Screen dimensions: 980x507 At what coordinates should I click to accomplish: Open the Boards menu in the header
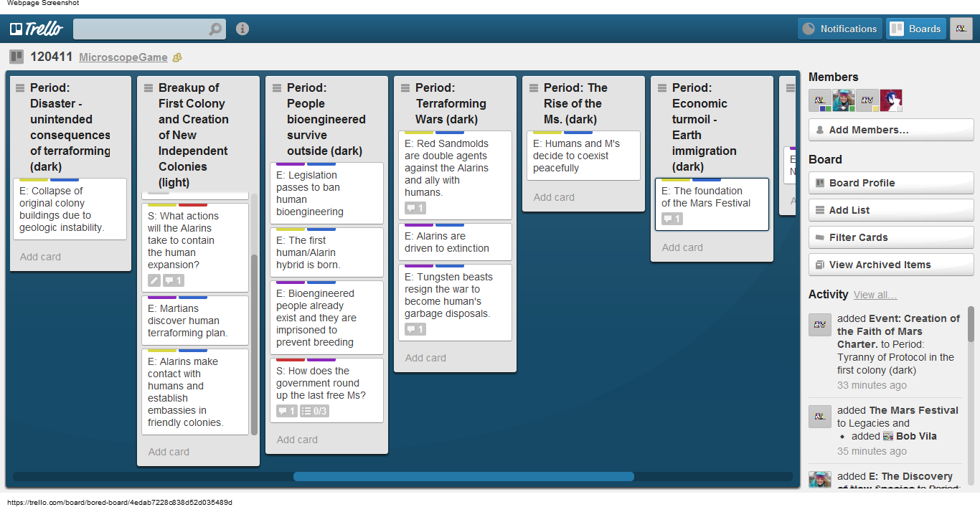[915, 29]
